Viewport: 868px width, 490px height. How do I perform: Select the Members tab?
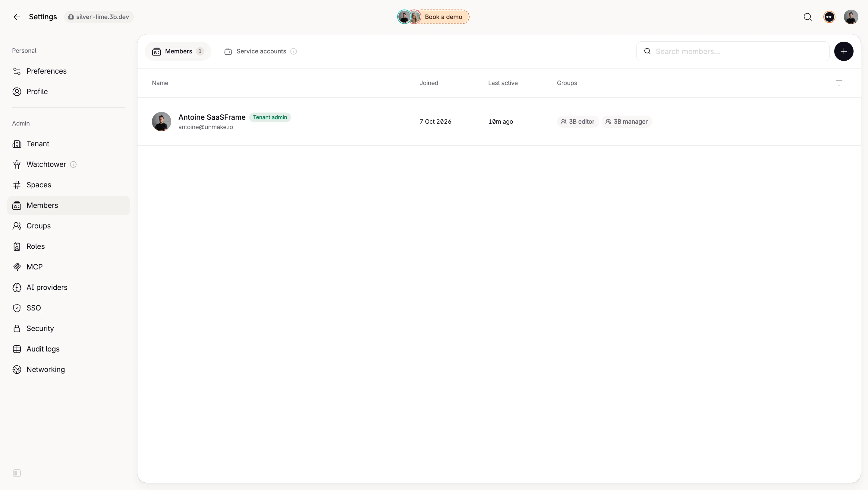(x=178, y=51)
